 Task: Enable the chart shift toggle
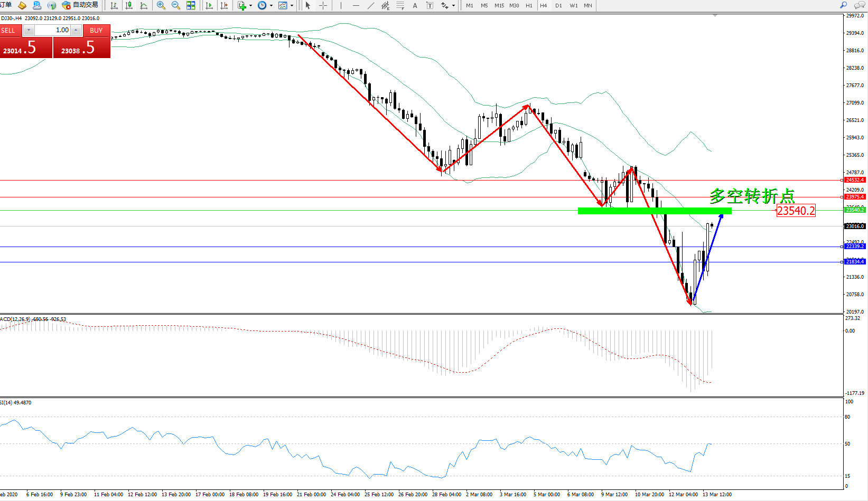(x=224, y=5)
